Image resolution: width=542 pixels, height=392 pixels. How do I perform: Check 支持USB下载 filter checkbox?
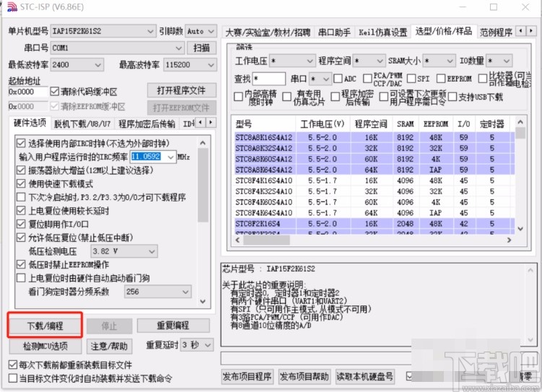453,97
